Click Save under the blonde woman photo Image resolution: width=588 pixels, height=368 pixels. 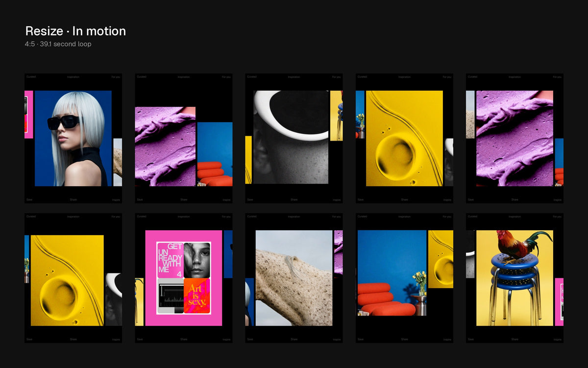[x=29, y=199]
